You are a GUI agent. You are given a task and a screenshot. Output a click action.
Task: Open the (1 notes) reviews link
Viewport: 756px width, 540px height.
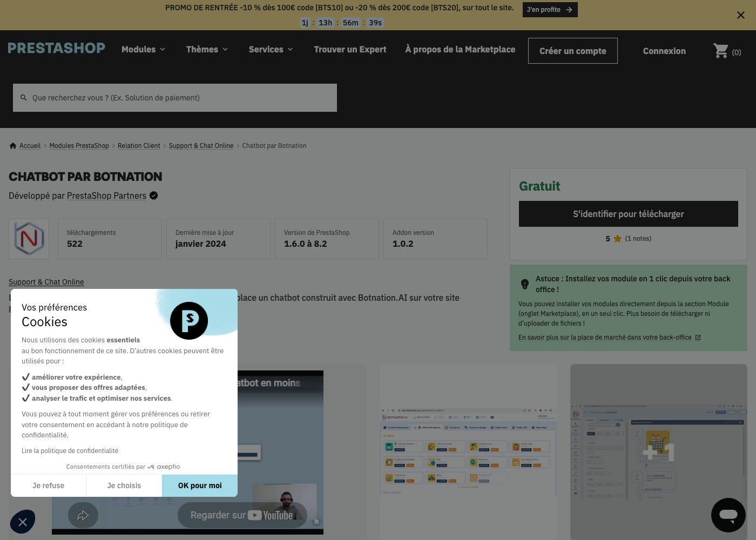tap(638, 239)
